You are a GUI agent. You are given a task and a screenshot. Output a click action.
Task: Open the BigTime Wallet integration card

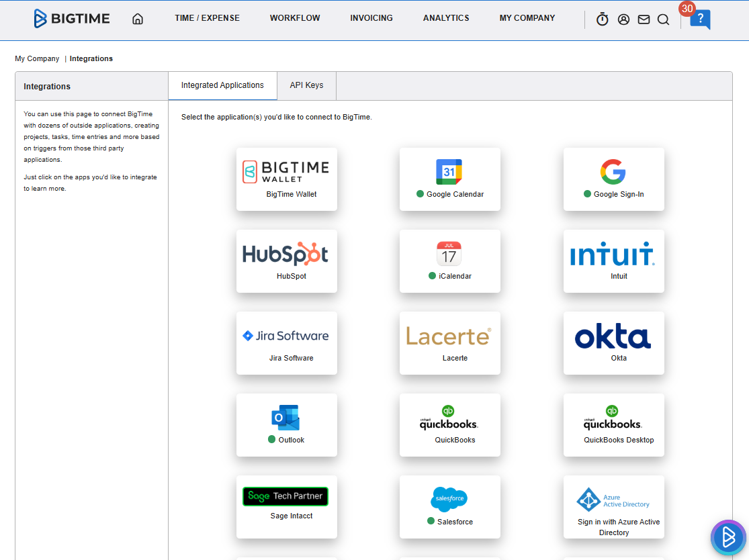pyautogui.click(x=287, y=179)
